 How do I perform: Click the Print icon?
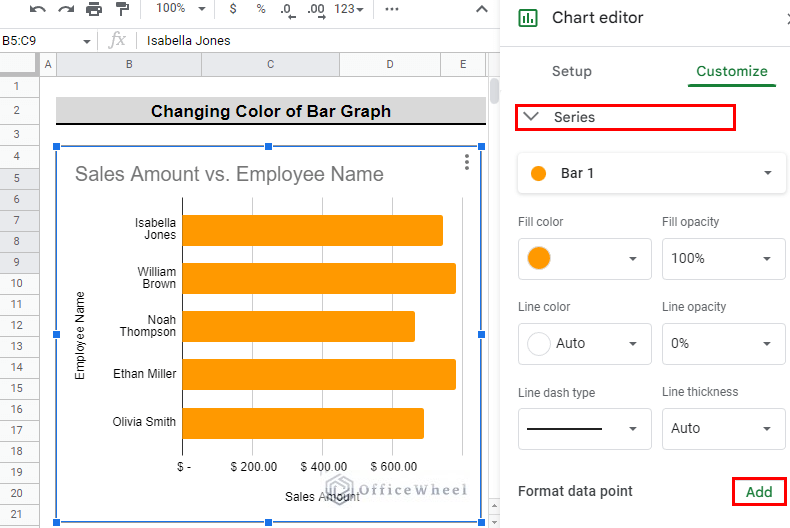pos(94,9)
